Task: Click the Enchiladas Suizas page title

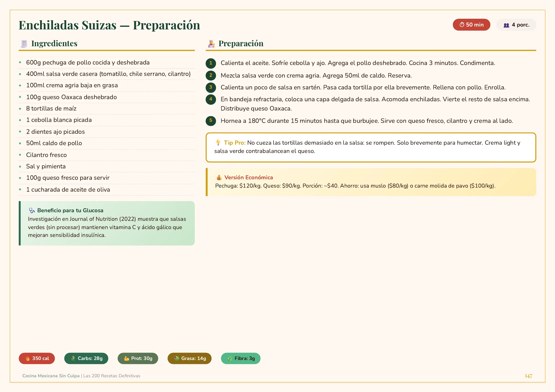Action: click(109, 25)
